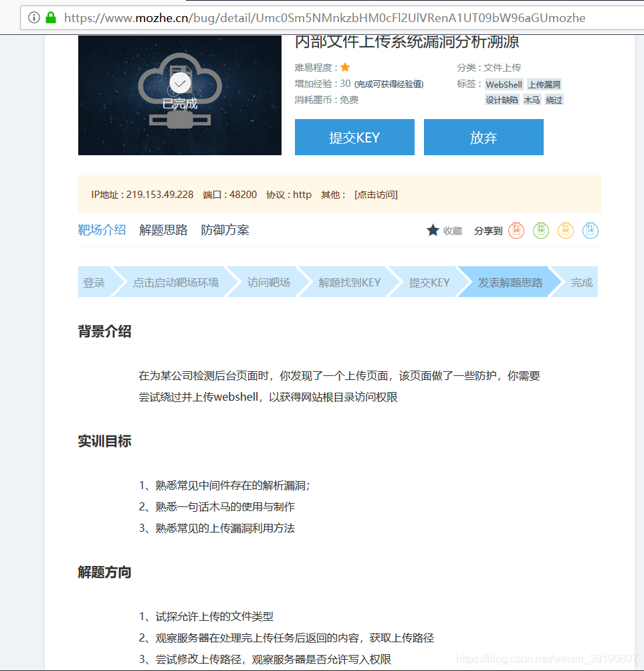Switch to the 防御方案 tab

[x=225, y=230]
